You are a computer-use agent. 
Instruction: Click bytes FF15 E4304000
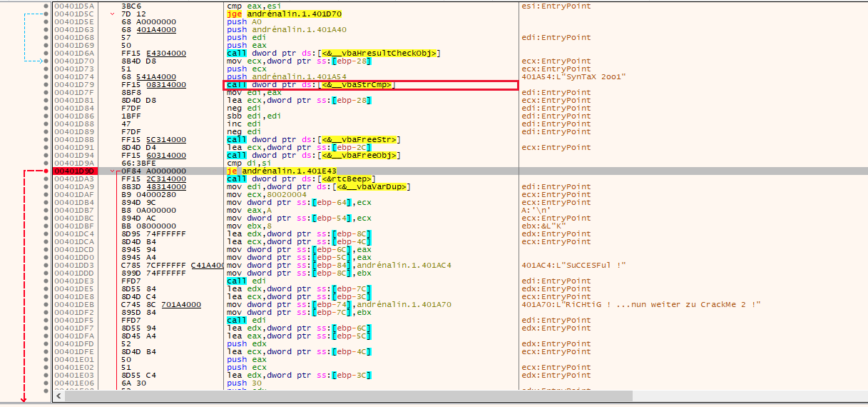[154, 54]
